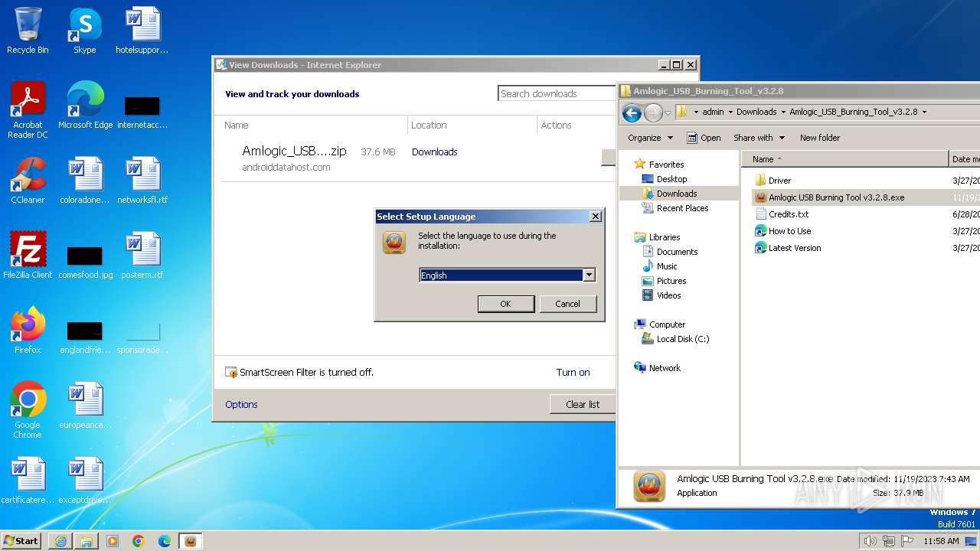This screenshot has height=551, width=980.
Task: Click Turn on SmartScreen Filter link
Action: pyautogui.click(x=573, y=373)
